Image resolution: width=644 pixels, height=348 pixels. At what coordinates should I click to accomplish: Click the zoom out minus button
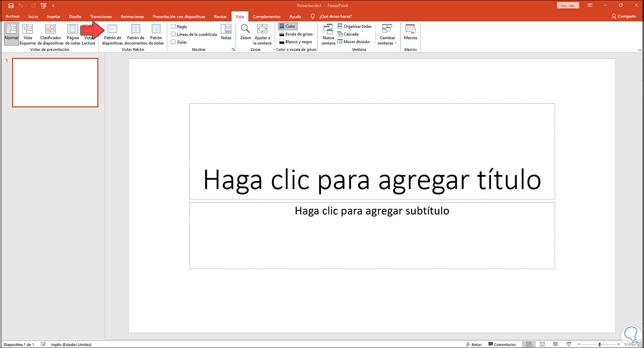click(579, 345)
